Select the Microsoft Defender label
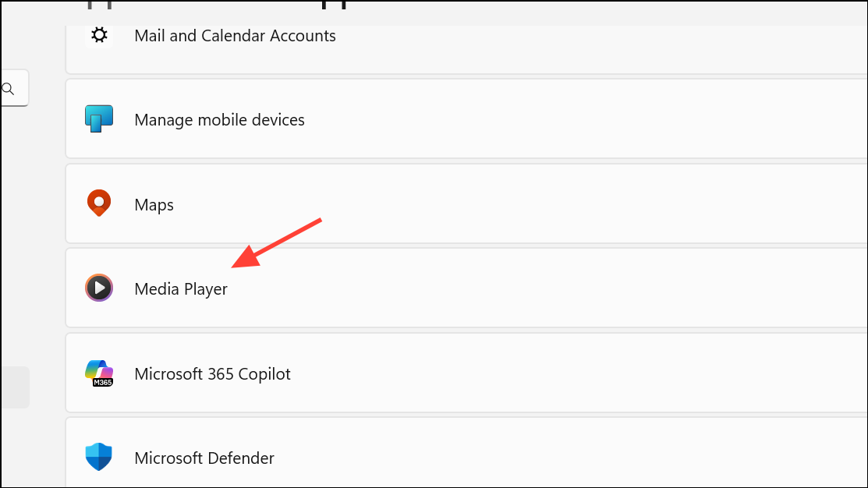 click(204, 458)
